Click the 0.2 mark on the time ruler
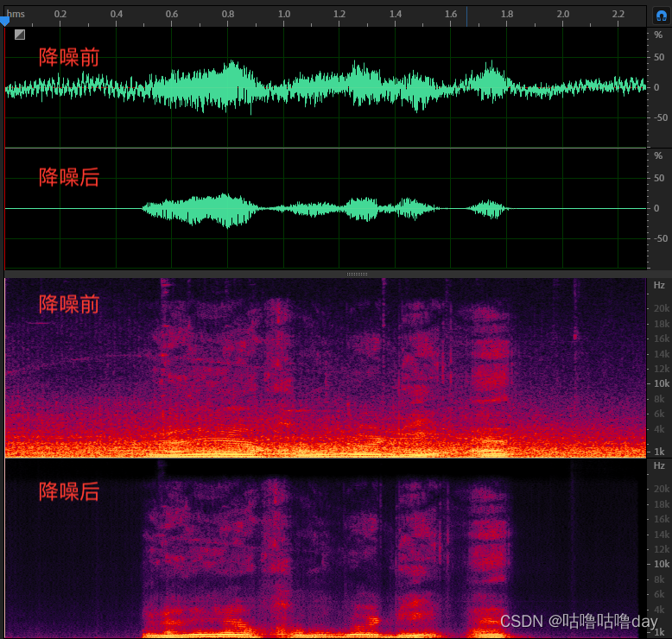The height and width of the screenshot is (639, 672). click(x=60, y=14)
